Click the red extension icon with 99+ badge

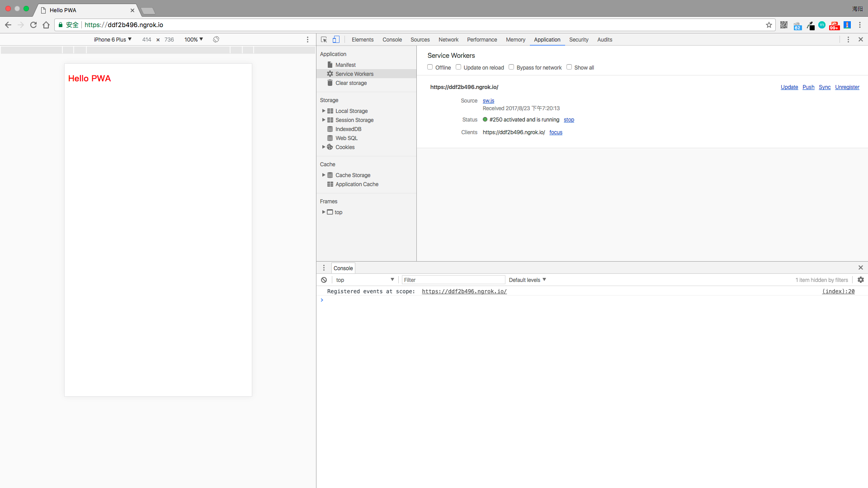coord(835,25)
